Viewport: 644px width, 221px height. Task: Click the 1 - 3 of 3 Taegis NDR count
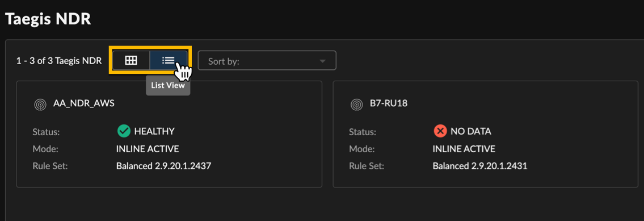click(59, 61)
